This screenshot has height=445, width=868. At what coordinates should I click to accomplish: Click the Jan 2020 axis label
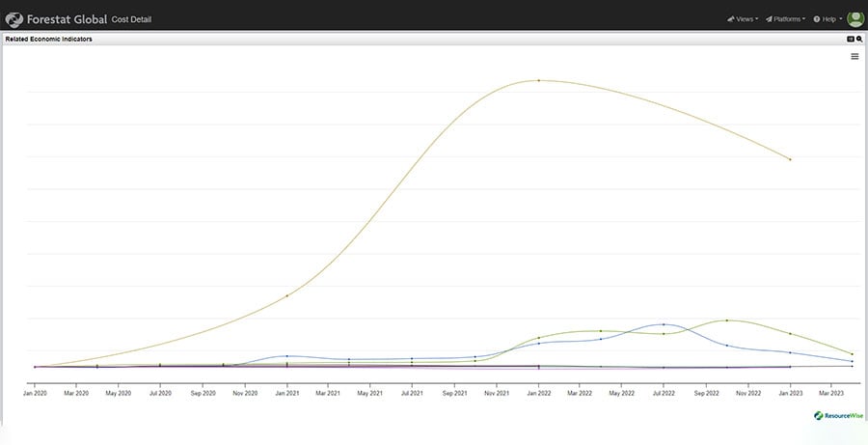tap(35, 393)
